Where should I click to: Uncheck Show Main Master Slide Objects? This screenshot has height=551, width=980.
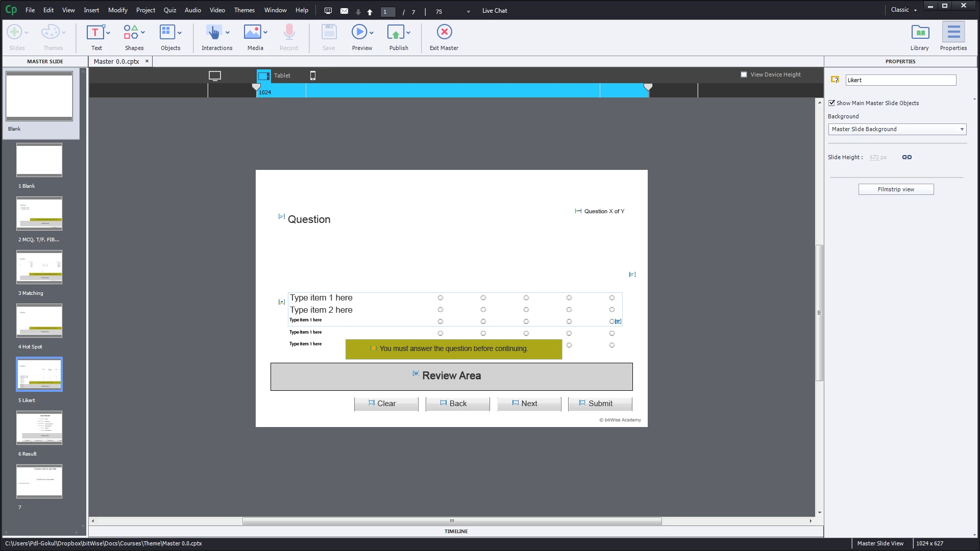pyautogui.click(x=832, y=103)
